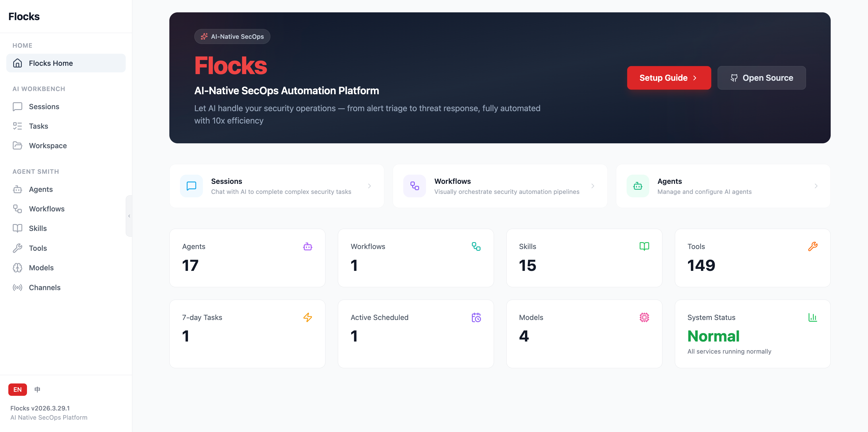The width and height of the screenshot is (868, 432).
Task: Click the Skills book icon in sidebar
Action: tap(17, 228)
